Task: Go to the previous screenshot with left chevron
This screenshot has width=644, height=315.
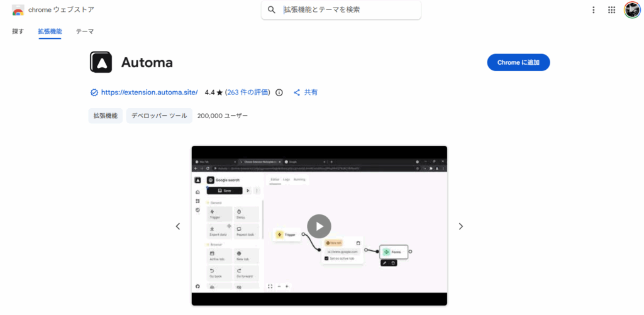Action: (178, 226)
